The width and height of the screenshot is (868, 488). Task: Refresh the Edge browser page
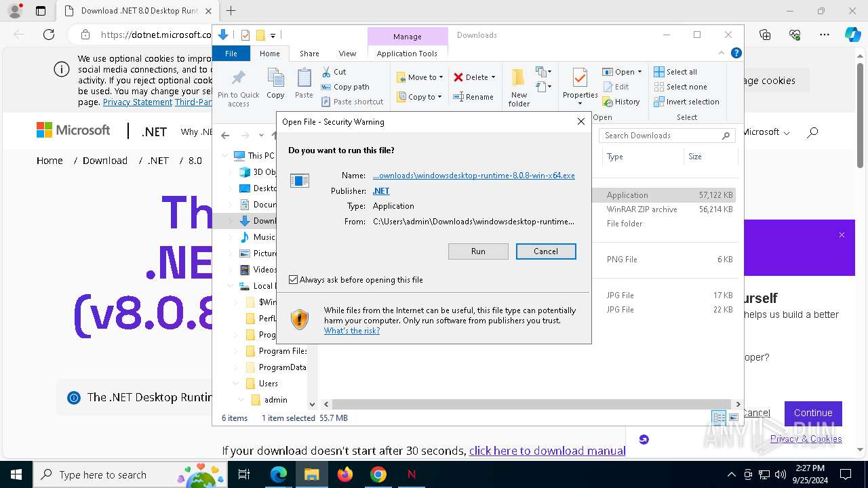49,35
